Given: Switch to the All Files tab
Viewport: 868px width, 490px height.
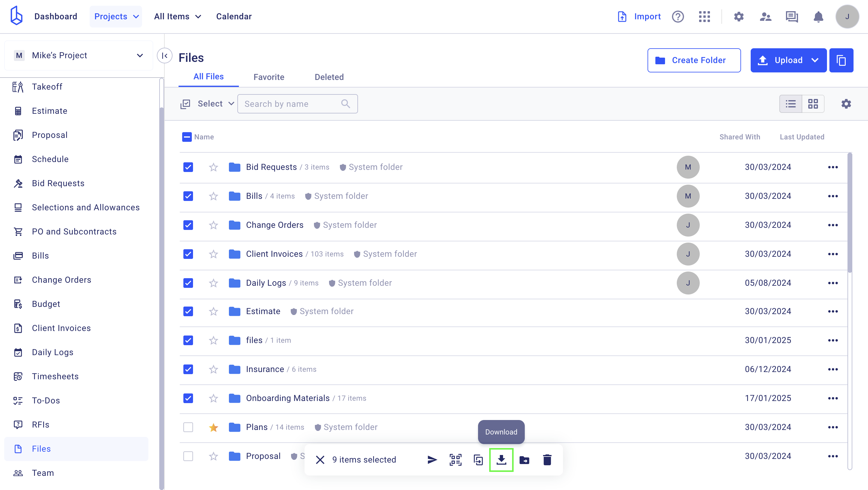Looking at the screenshot, I should pos(209,77).
